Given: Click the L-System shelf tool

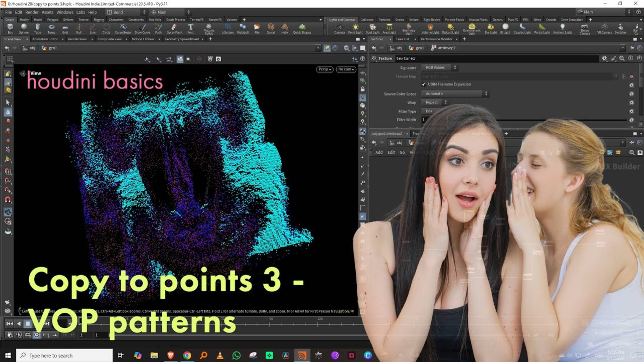Looking at the screenshot, I should click(228, 29).
